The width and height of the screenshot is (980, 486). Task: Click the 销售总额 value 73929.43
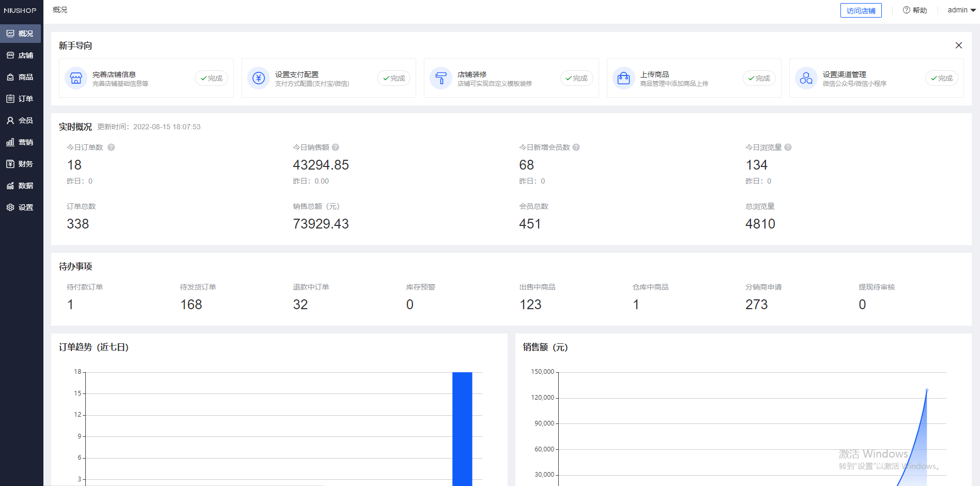pos(321,224)
